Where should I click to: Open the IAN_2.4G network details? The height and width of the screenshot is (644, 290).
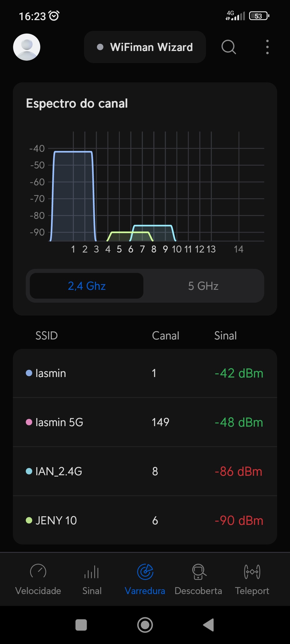(145, 471)
